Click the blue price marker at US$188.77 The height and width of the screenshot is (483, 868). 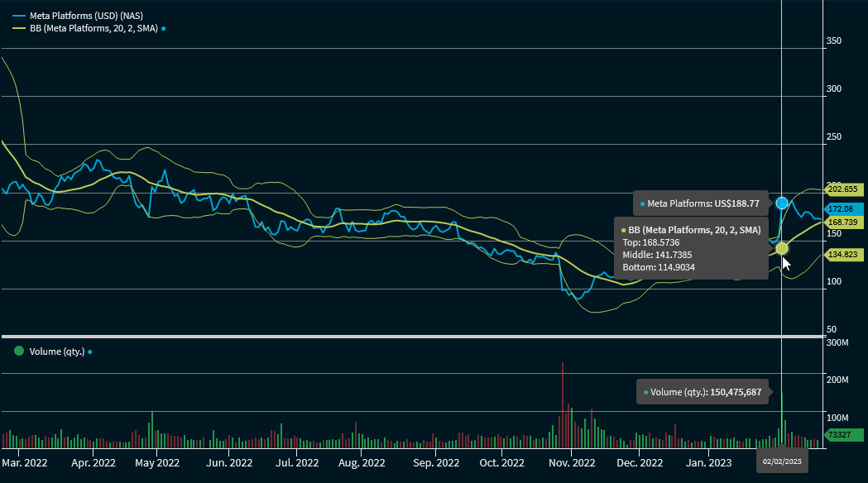pyautogui.click(x=782, y=203)
